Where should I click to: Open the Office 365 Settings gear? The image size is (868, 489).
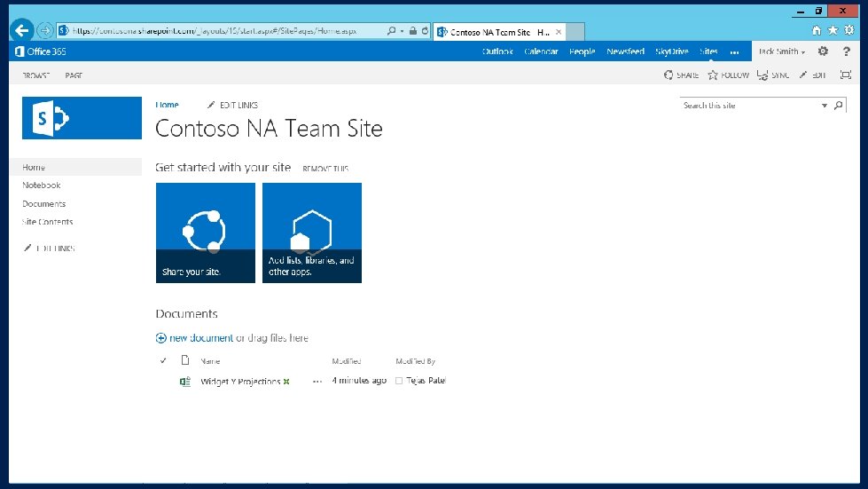pyautogui.click(x=823, y=51)
